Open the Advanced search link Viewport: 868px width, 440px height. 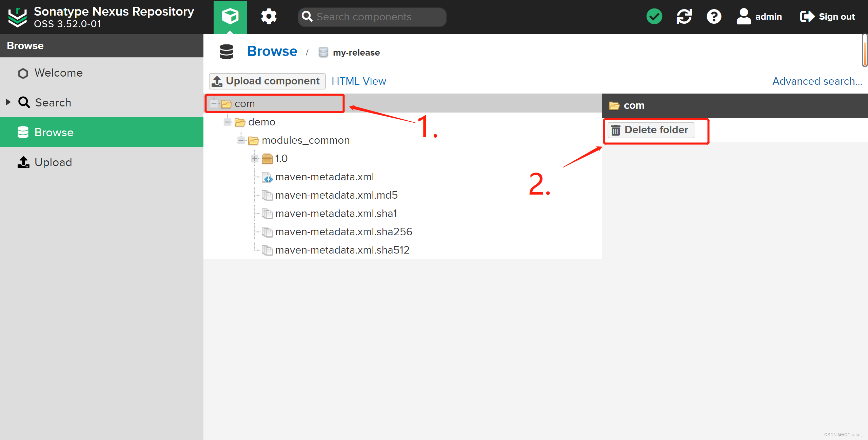pyautogui.click(x=817, y=81)
